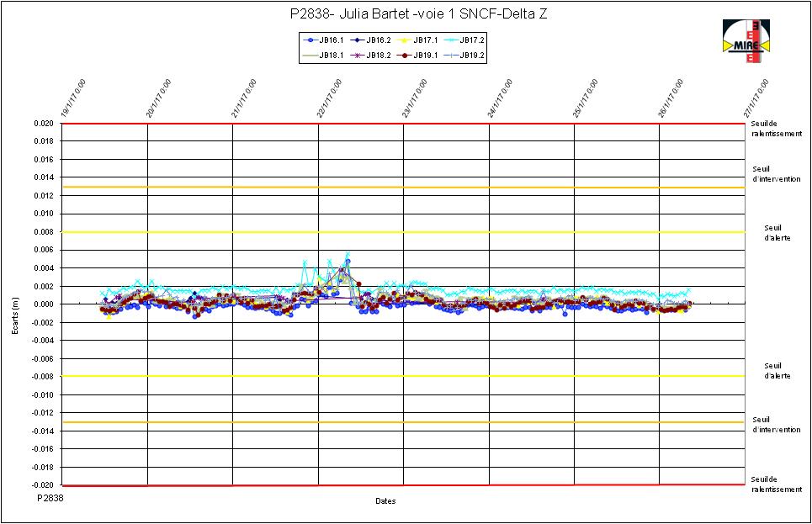Click the Ecarts (m) axis title
The height and width of the screenshot is (524, 812).
(15, 316)
